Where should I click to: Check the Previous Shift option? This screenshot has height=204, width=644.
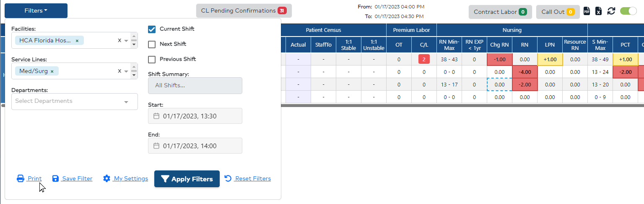point(152,59)
